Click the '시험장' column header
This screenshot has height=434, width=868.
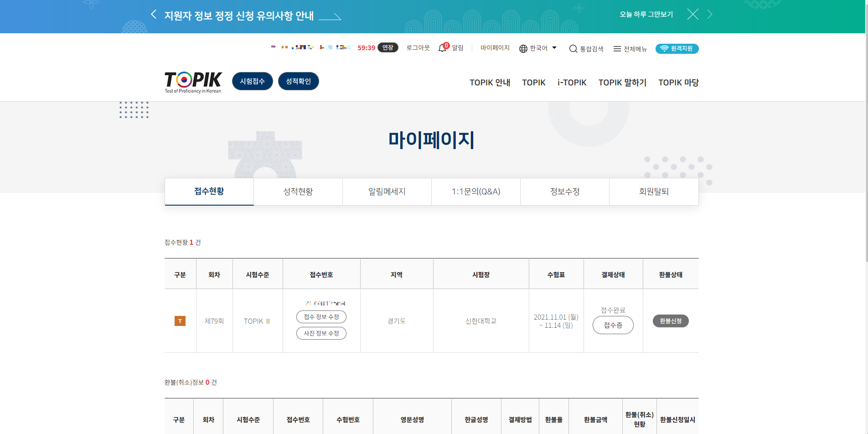click(481, 274)
